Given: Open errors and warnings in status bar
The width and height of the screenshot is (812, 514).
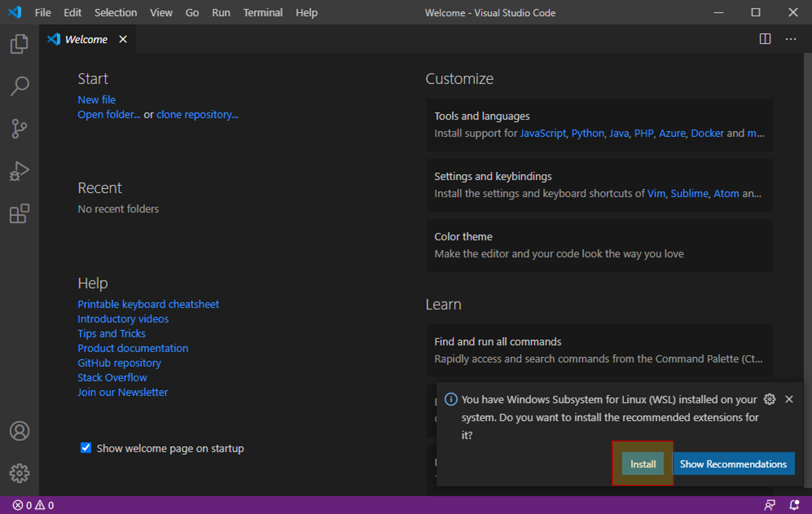Looking at the screenshot, I should (33, 505).
